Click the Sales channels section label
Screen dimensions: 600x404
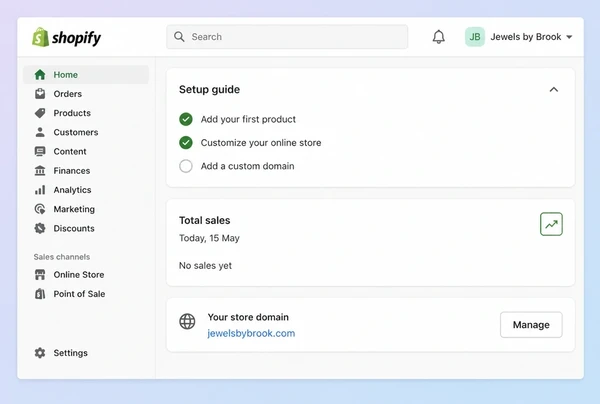(x=62, y=257)
